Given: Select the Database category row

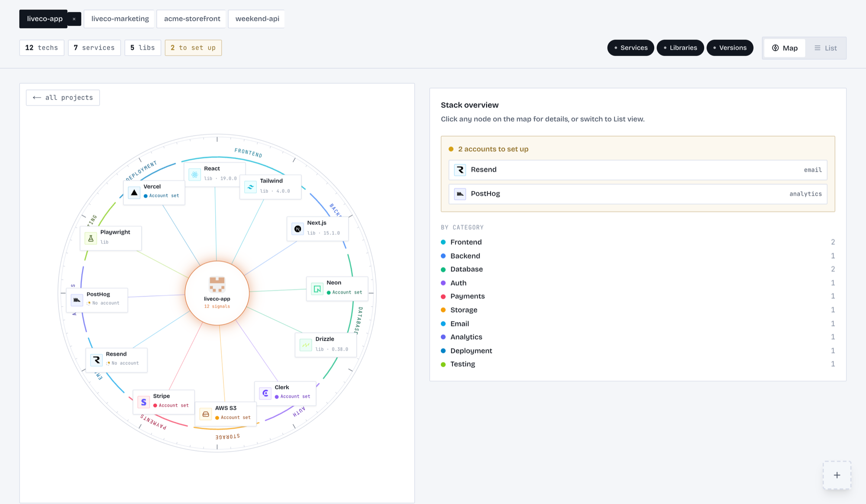Looking at the screenshot, I should (638, 269).
